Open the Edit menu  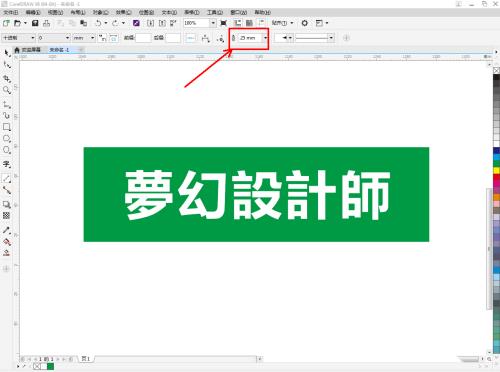click(33, 12)
